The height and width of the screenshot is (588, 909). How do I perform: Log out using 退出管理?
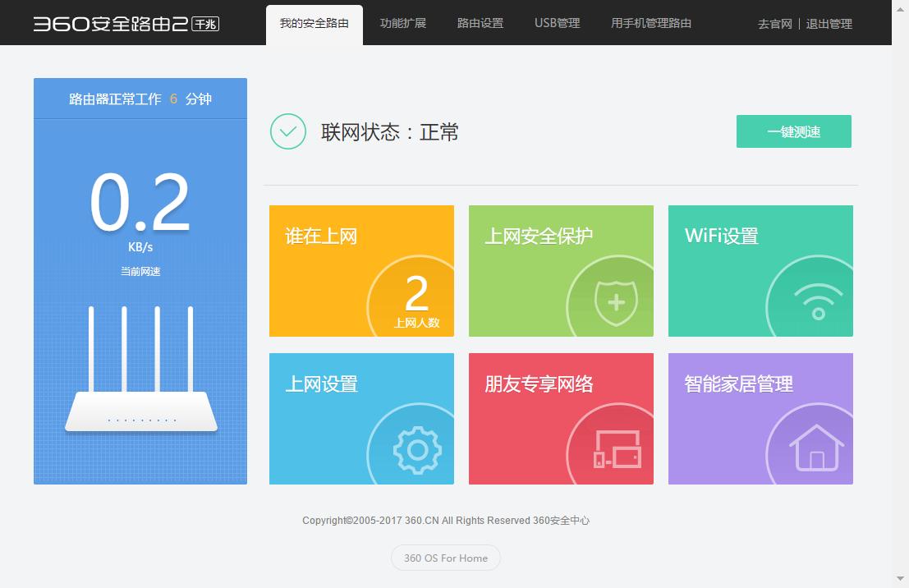829,25
